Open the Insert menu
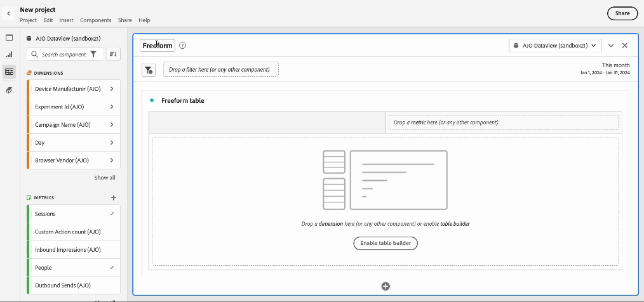 67,20
